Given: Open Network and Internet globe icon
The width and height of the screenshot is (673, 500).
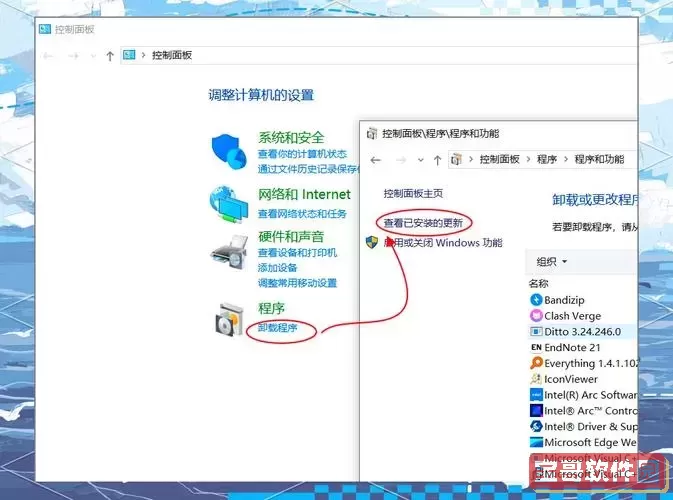Looking at the screenshot, I should (229, 204).
